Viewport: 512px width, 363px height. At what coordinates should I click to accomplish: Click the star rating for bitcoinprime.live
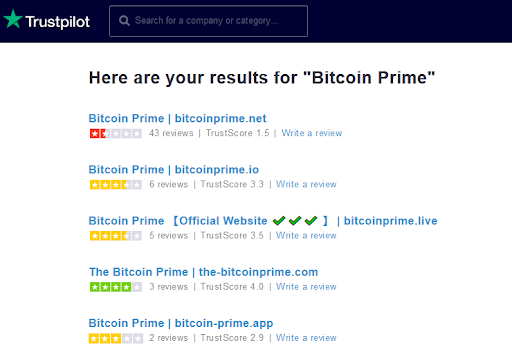point(116,236)
